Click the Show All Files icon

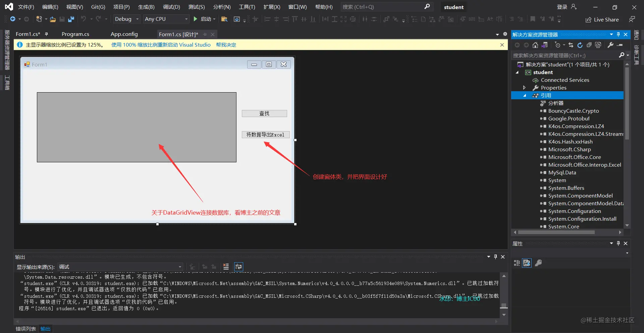point(598,45)
